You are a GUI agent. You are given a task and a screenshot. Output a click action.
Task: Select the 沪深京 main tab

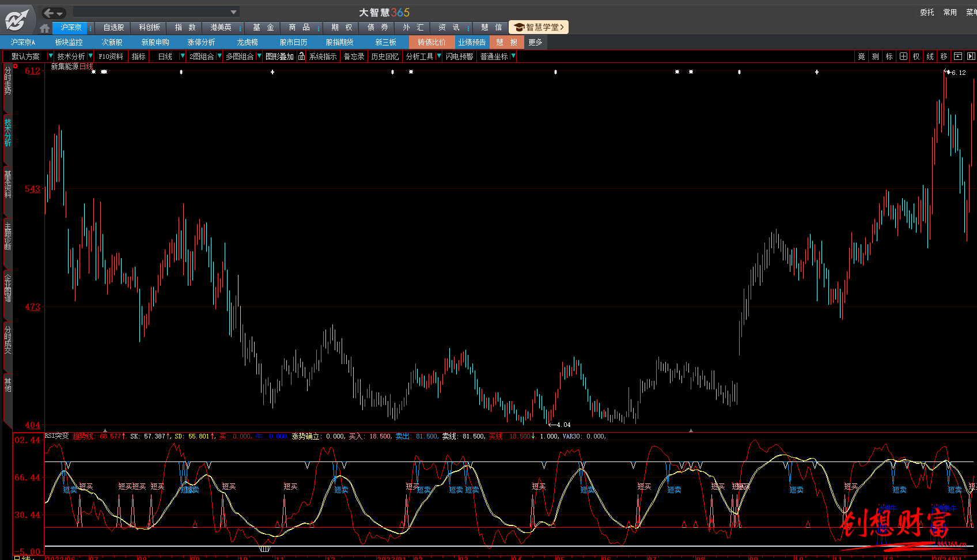click(x=71, y=27)
